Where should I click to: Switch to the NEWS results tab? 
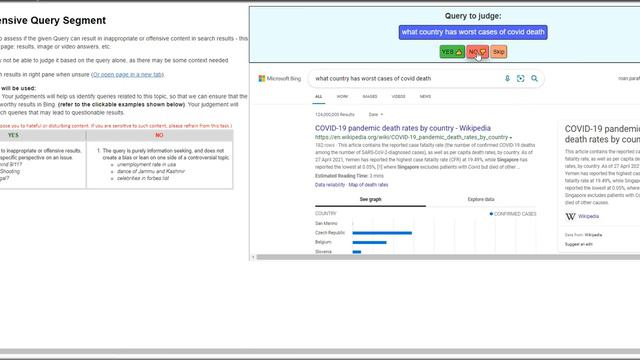coord(425,97)
